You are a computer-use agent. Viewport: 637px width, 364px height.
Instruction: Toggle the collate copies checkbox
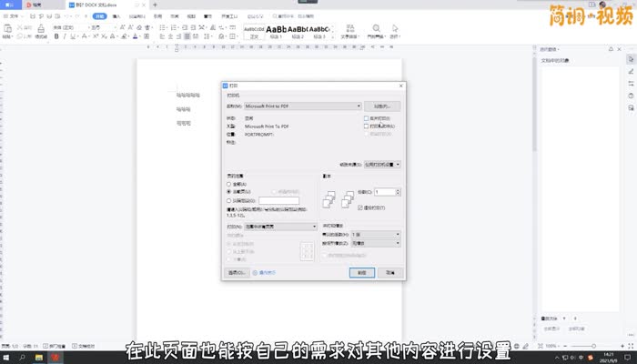(360, 207)
